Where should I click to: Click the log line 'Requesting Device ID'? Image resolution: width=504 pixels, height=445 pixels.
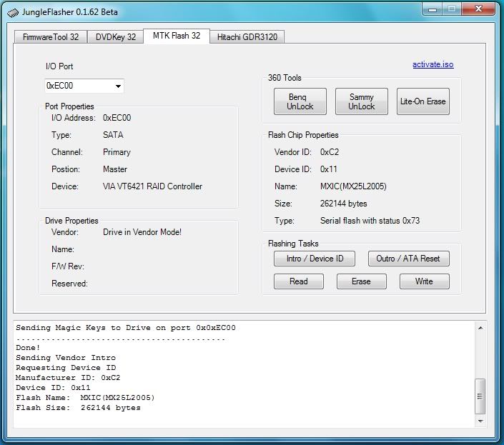(x=66, y=368)
